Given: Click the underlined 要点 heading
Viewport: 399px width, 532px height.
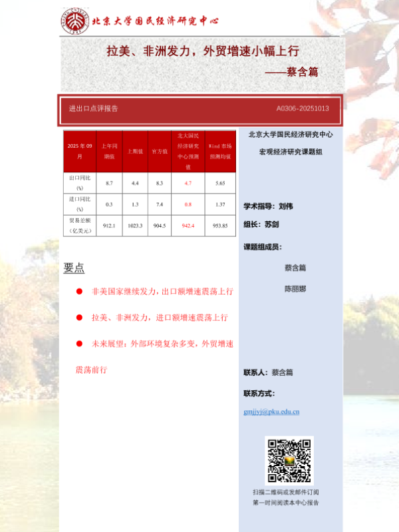Looking at the screenshot, I should coord(74,268).
